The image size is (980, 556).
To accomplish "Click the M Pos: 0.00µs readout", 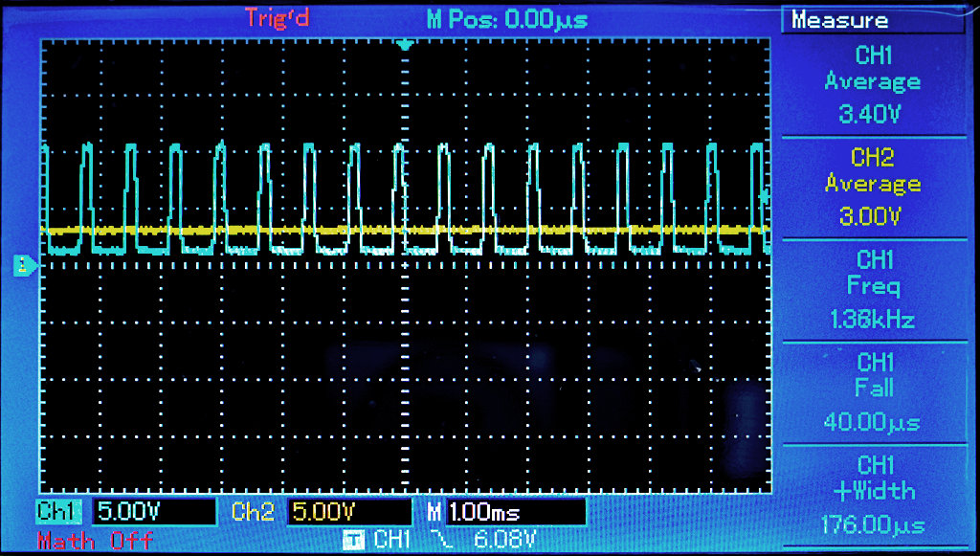I will click(507, 19).
